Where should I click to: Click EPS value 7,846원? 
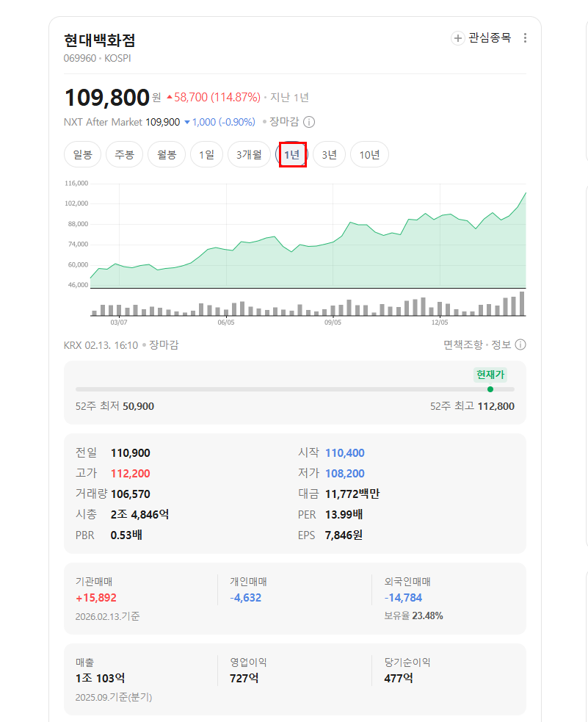(344, 535)
